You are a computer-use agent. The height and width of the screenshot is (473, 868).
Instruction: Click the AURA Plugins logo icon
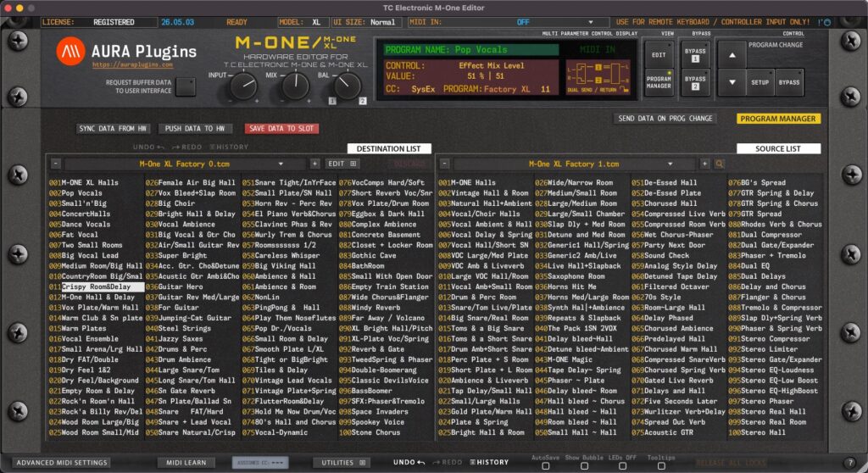click(x=70, y=51)
